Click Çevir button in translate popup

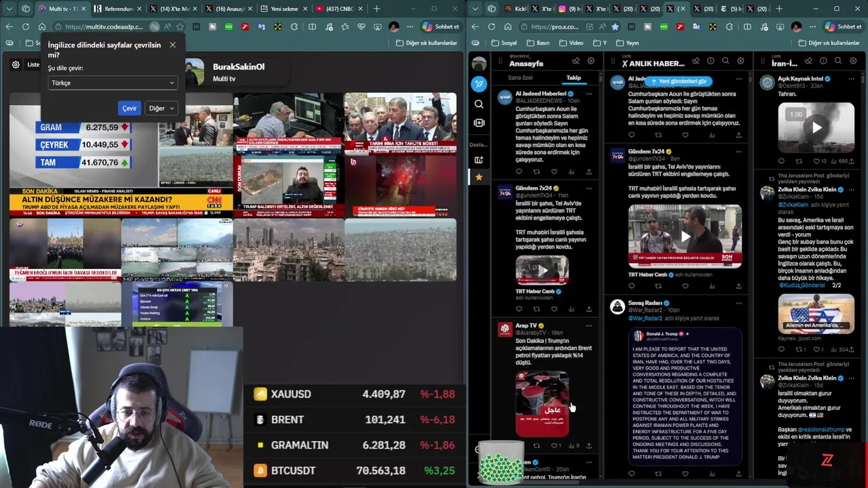(129, 108)
